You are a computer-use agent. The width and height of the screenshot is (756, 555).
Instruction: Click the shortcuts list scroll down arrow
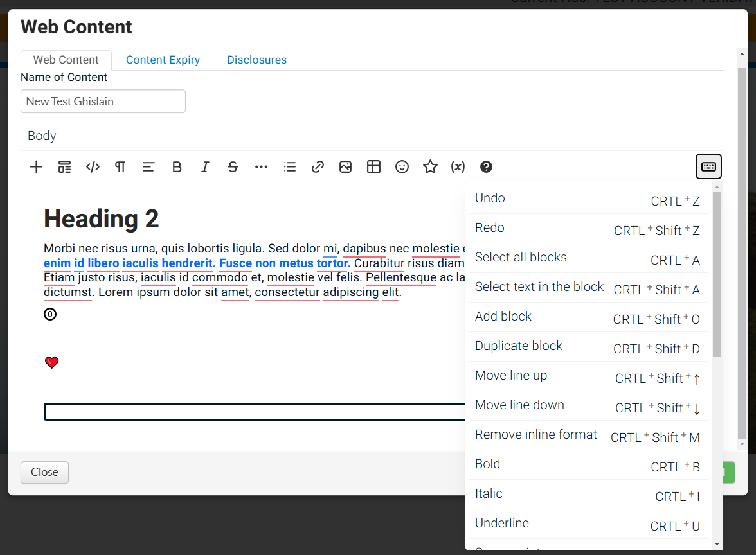click(717, 544)
